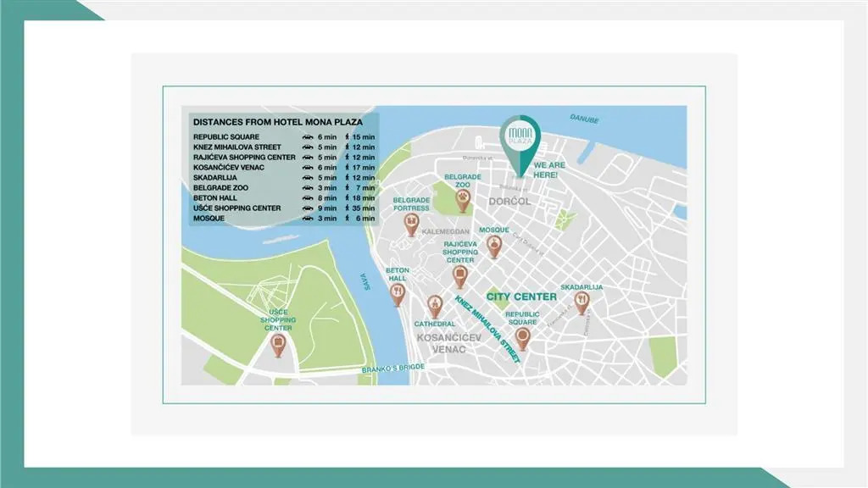
Task: Click the car icon beside Republic Square
Action: pyautogui.click(x=307, y=136)
